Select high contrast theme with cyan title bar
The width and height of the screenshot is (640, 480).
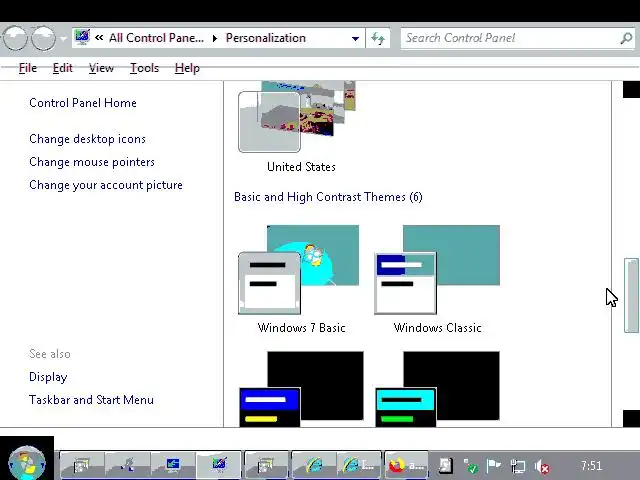pos(437,389)
